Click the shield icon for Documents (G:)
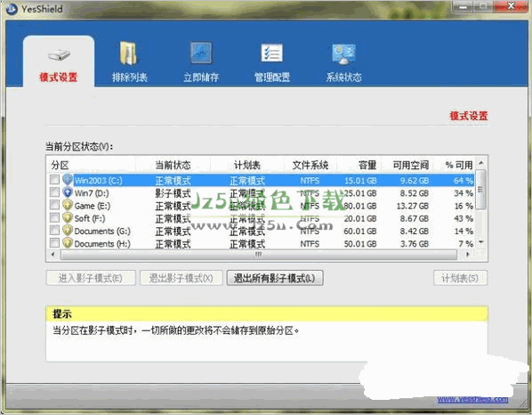The image size is (532, 415). (68, 231)
